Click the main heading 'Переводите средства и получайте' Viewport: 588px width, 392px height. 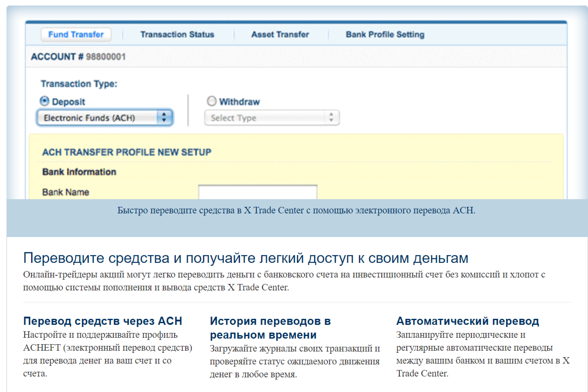(246, 258)
